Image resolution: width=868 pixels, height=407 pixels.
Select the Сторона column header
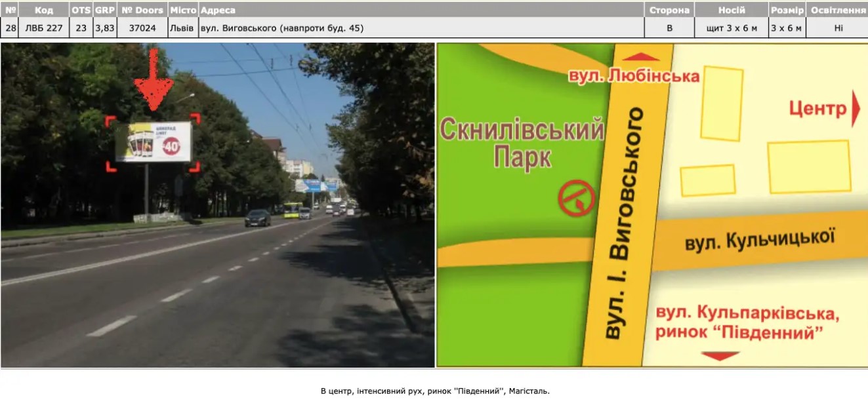669,10
